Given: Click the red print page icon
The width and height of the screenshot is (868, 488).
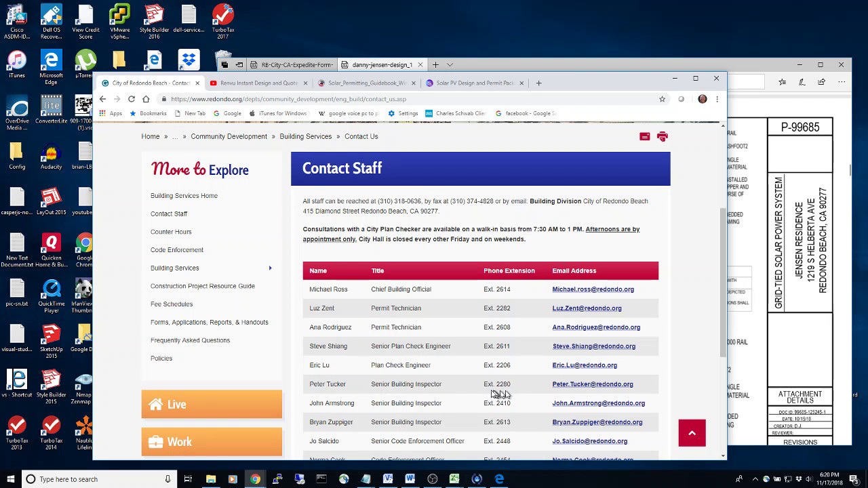Looking at the screenshot, I should (x=663, y=137).
